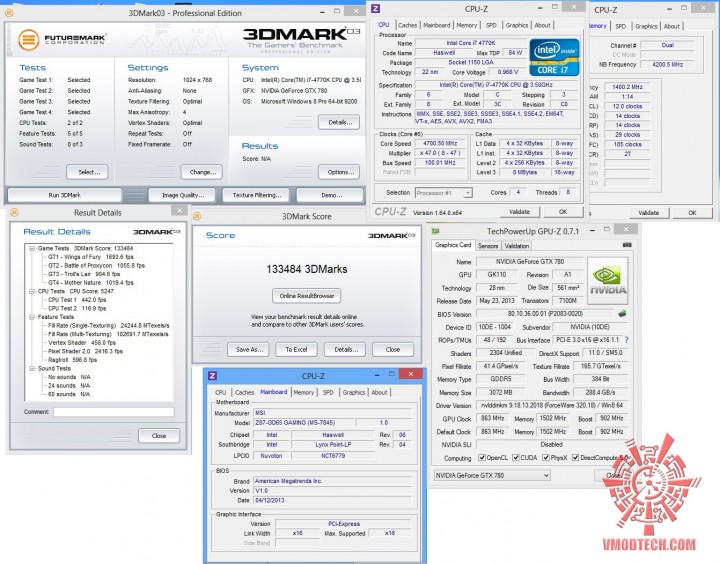Click the Texture Filtering button

pos(257,195)
